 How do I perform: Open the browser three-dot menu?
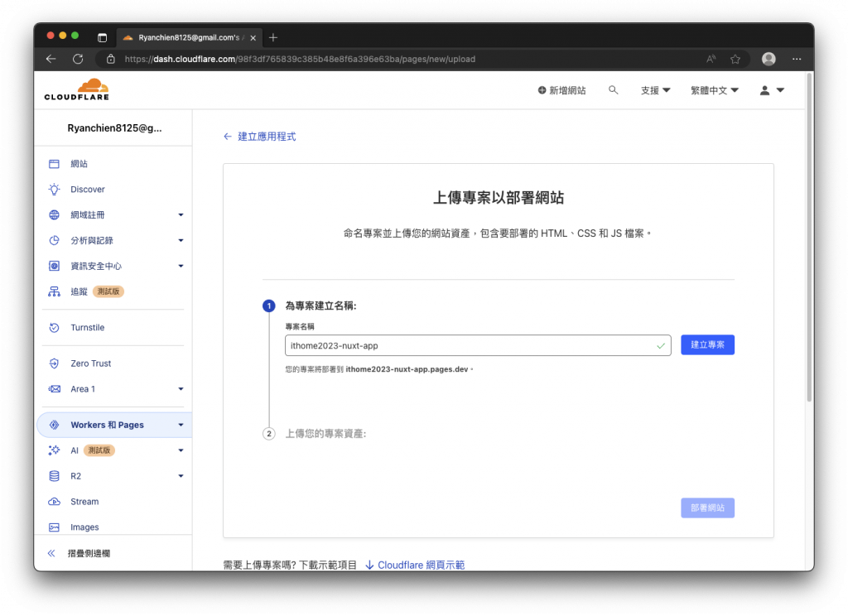coord(797,59)
